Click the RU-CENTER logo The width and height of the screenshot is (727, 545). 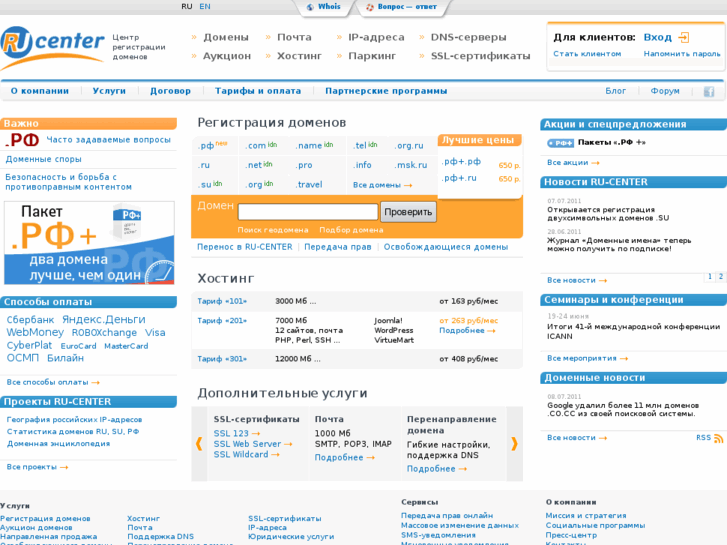(x=52, y=46)
